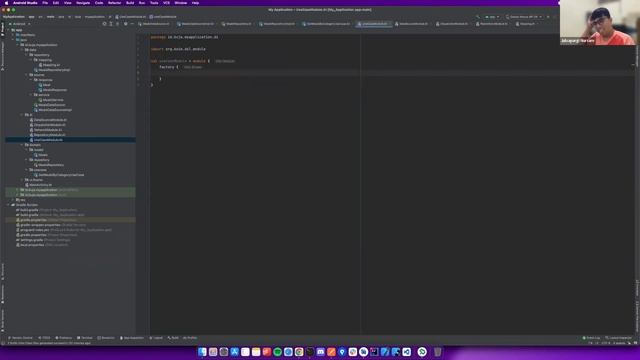Collapse the 'domain' package
Image resolution: width=640 pixels, height=360 pixels.
(x=22, y=145)
